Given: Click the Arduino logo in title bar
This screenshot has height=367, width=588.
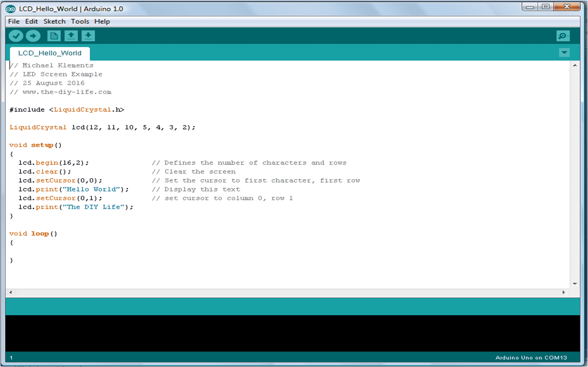Looking at the screenshot, I should 11,9.
